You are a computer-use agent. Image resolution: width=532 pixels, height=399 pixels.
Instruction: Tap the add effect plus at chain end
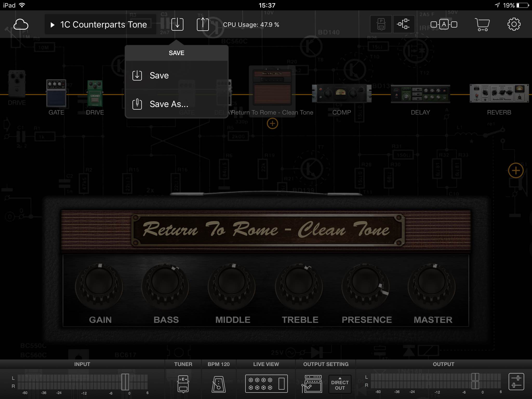tap(516, 170)
